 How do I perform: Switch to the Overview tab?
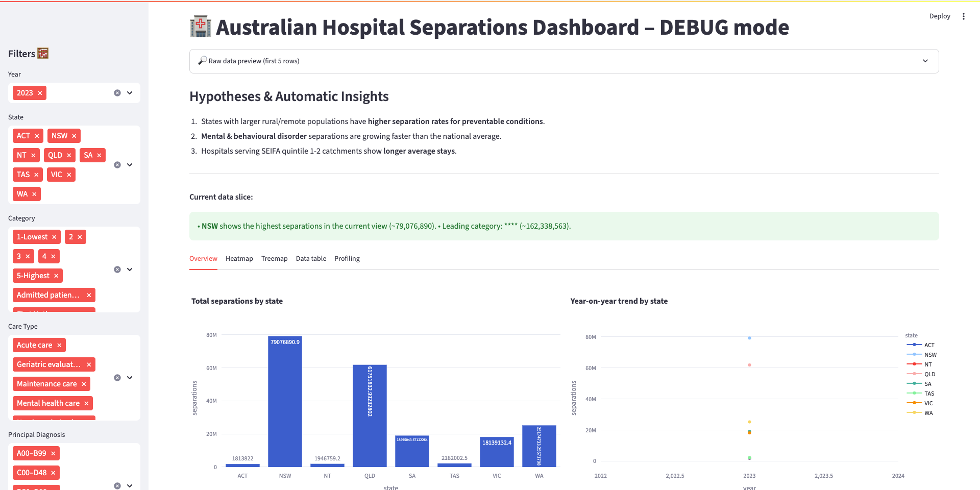point(203,259)
